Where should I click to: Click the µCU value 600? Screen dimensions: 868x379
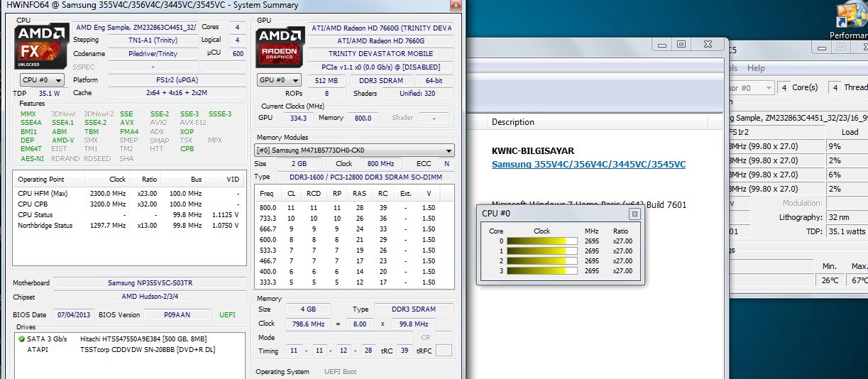pos(237,53)
